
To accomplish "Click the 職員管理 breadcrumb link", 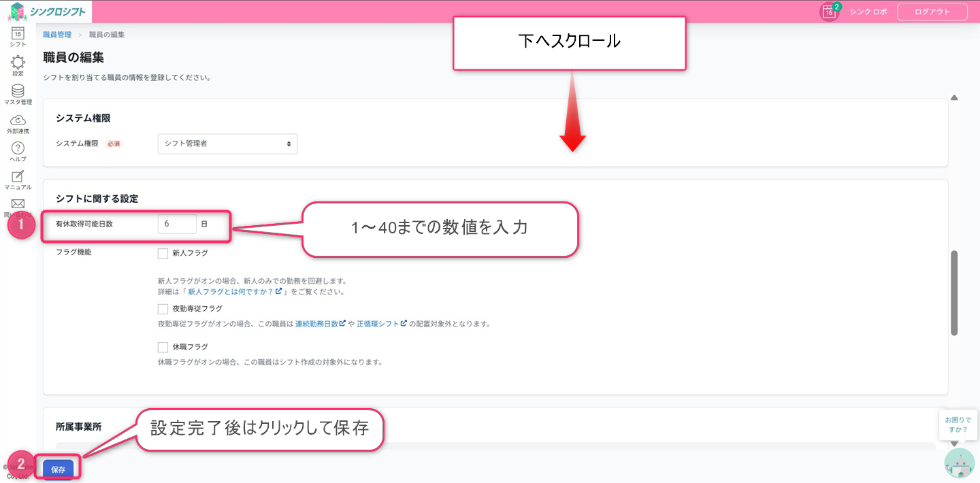I will click(x=57, y=34).
